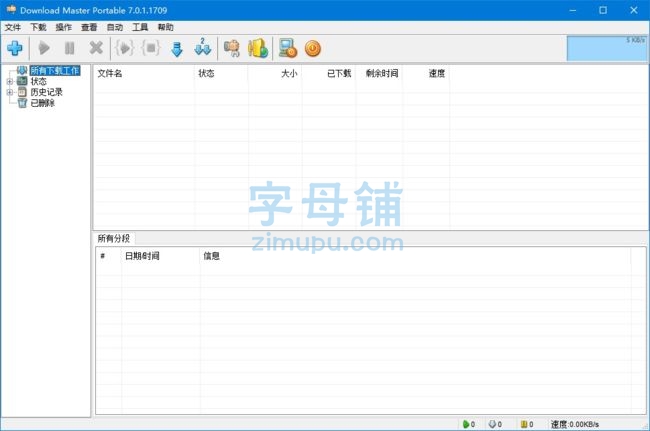The width and height of the screenshot is (650, 431).
Task: Click the Pause download toolbar icon
Action: click(69, 48)
